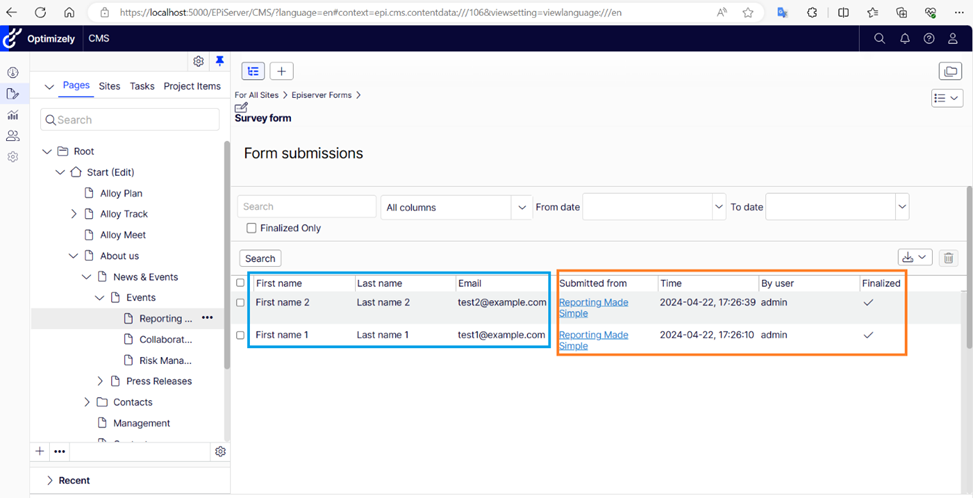
Task: Open the All columns dropdown
Action: (455, 207)
